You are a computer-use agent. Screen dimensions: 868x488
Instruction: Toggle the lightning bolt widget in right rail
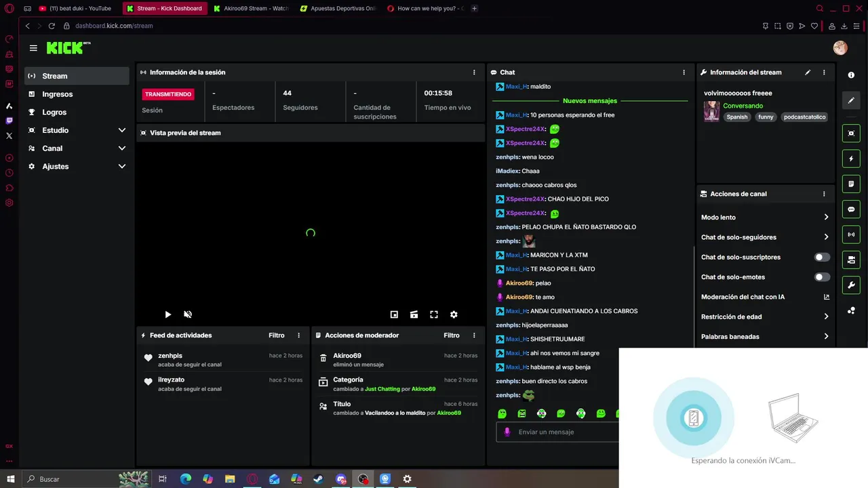click(851, 159)
